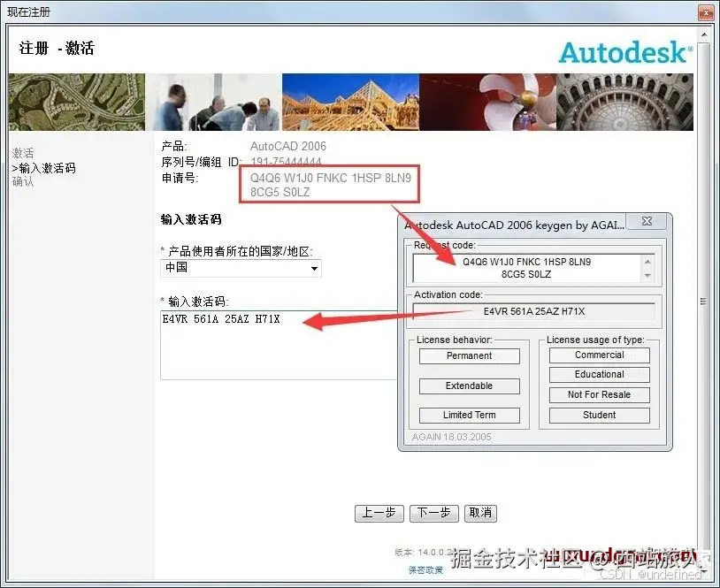The height and width of the screenshot is (588, 720).
Task: Select Educational license usage type
Action: [x=599, y=374]
